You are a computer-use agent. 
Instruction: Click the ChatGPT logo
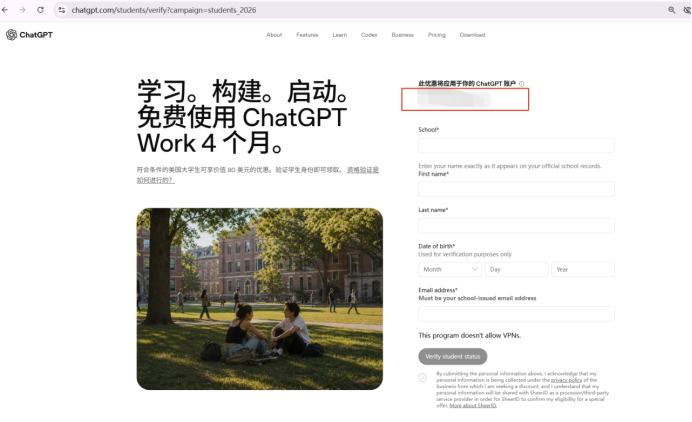pyautogui.click(x=29, y=35)
